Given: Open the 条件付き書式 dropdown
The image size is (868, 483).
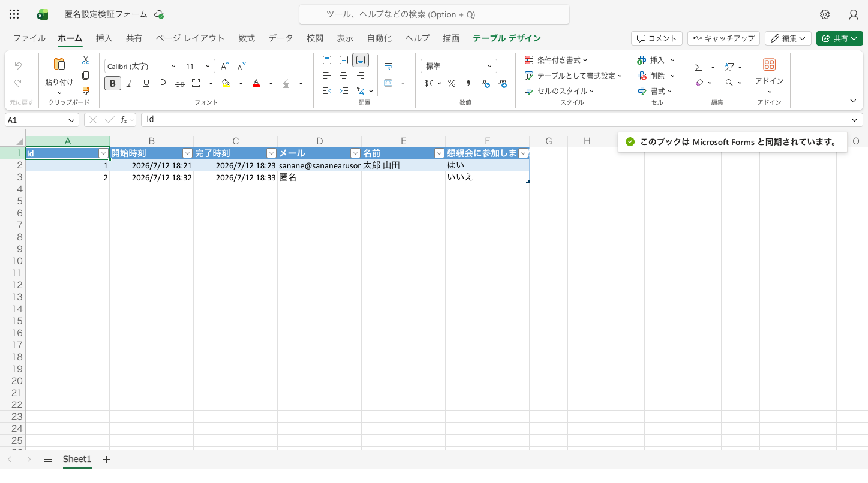Looking at the screenshot, I should pos(556,60).
